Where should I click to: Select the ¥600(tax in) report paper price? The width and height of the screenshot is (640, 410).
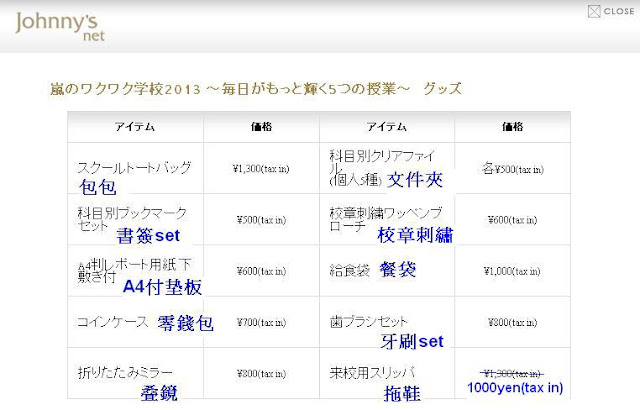click(261, 271)
